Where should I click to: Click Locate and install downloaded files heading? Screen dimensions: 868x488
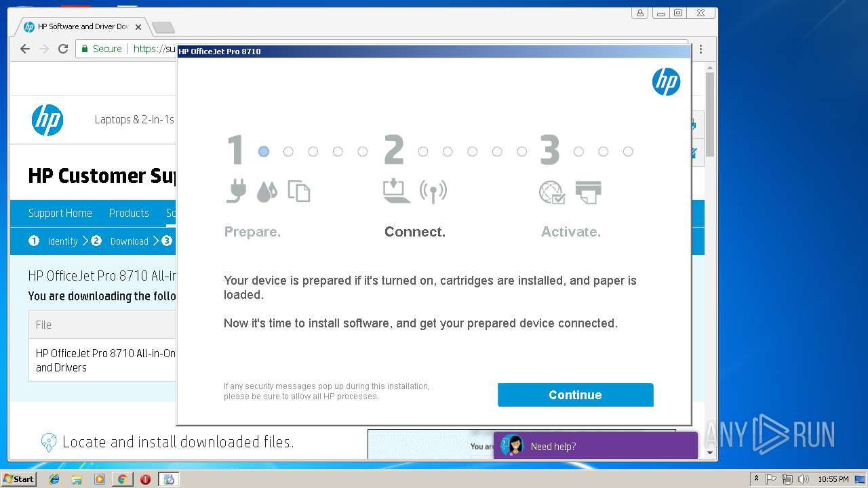178,442
